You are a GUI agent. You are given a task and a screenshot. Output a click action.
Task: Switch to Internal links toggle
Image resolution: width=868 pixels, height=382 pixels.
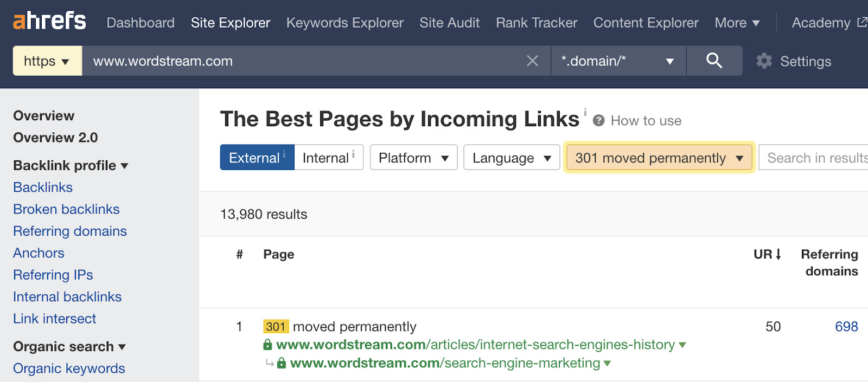point(328,158)
